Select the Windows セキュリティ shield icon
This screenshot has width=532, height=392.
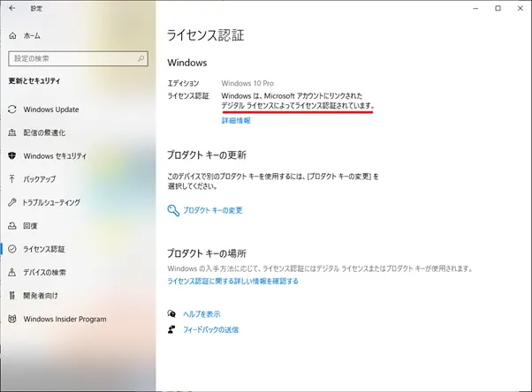click(x=12, y=155)
